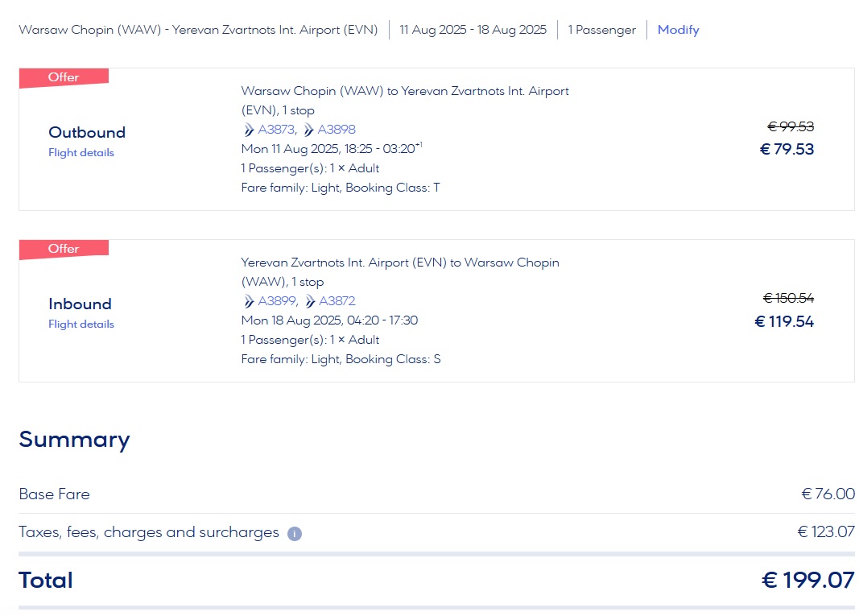Viewport: 859px width, 616px height.
Task: Click the Aegean logo beside A3898
Action: pyautogui.click(x=308, y=130)
